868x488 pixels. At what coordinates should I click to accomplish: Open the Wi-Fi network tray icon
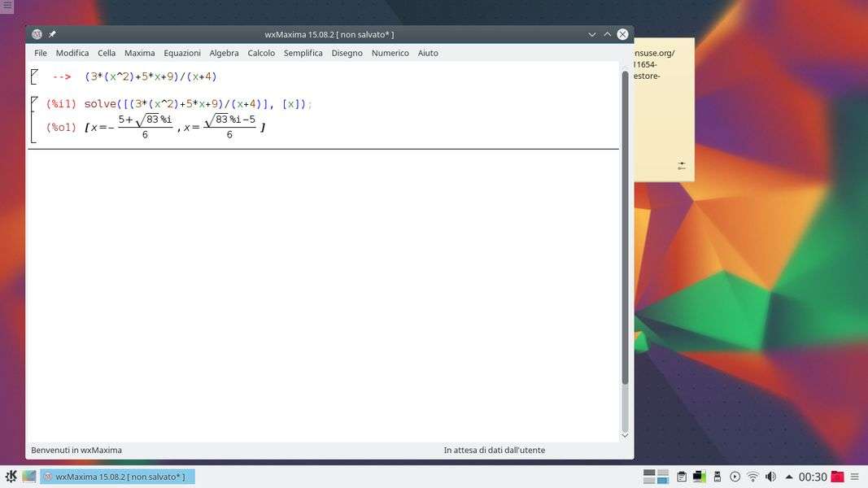click(x=752, y=477)
